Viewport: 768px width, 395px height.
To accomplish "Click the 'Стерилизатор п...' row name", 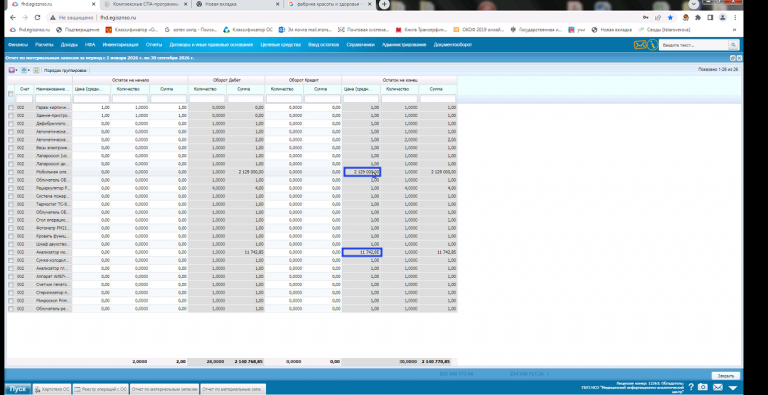I will pyautogui.click(x=53, y=293).
